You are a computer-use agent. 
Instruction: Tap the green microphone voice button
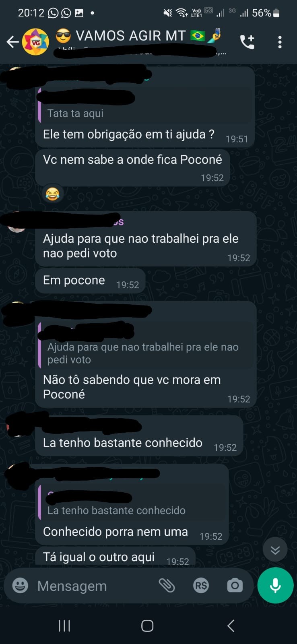tap(275, 585)
